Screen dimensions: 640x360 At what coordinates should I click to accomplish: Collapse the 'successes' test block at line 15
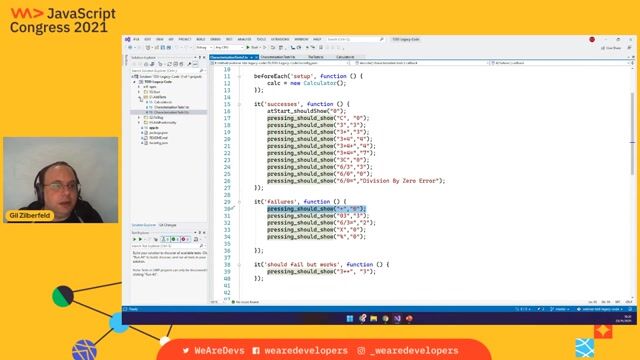pyautogui.click(x=239, y=104)
